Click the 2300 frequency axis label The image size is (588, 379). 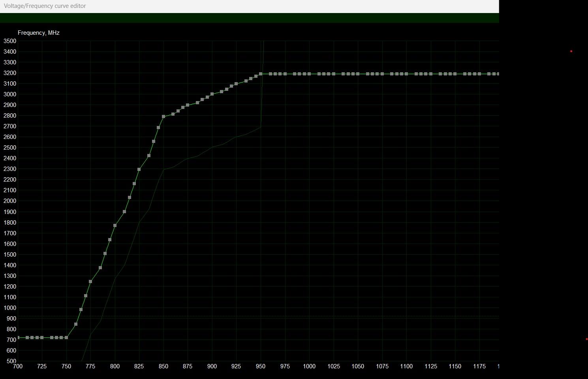point(10,169)
